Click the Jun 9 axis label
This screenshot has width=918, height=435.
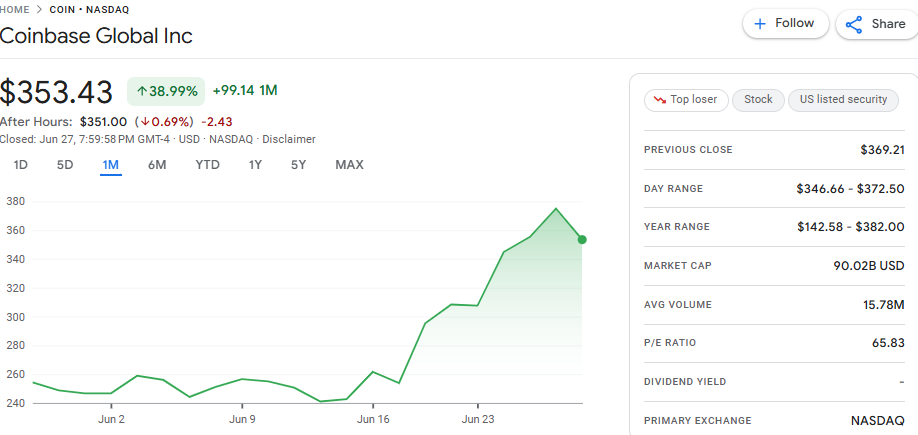coord(242,419)
